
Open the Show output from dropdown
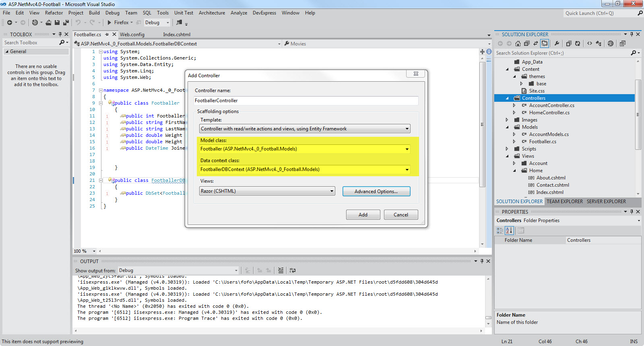[236, 270]
